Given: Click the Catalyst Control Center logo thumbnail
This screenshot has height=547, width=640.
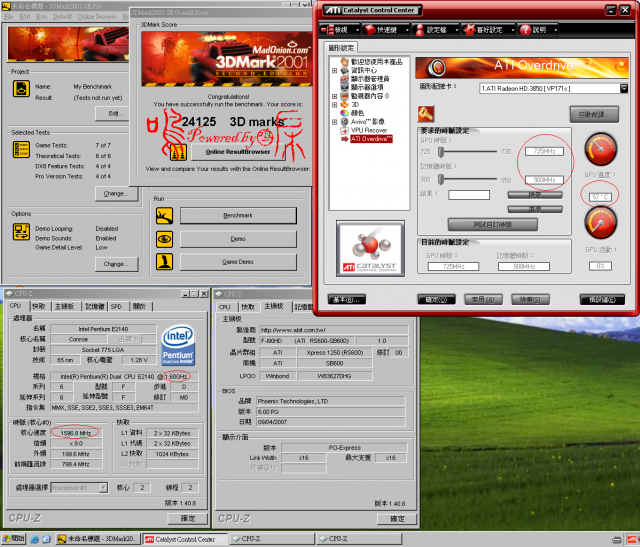Looking at the screenshot, I should pos(370,249).
